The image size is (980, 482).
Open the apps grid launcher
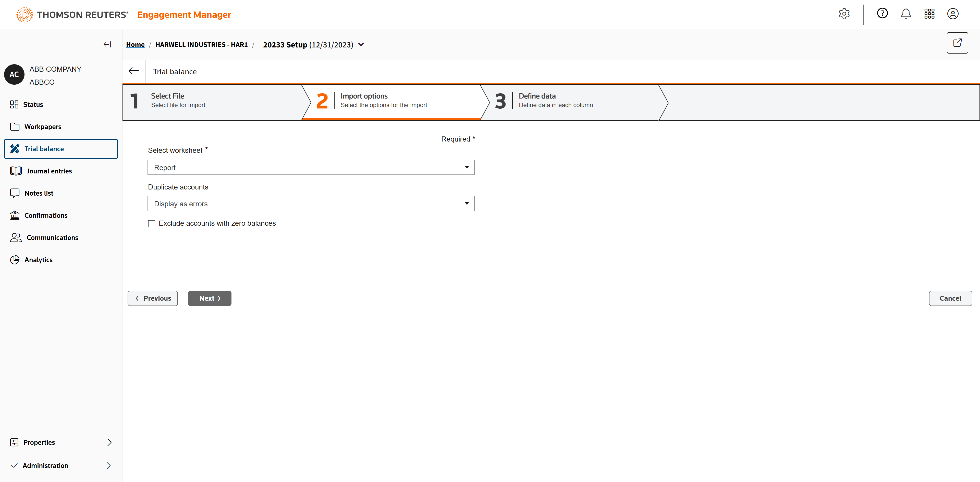pos(929,14)
